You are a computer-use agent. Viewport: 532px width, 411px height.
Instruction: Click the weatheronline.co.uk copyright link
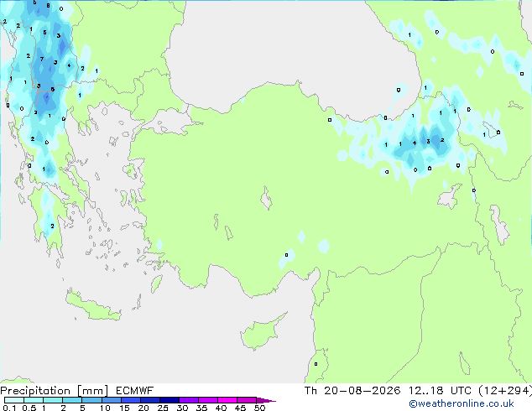pyautogui.click(x=461, y=403)
